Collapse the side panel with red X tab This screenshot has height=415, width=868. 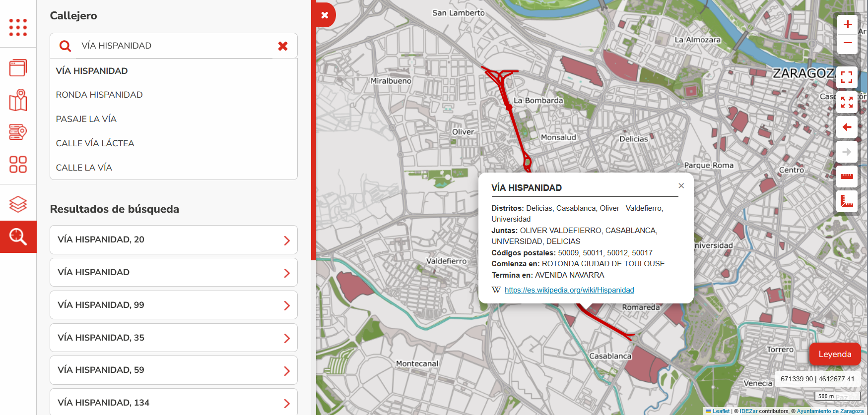(325, 15)
